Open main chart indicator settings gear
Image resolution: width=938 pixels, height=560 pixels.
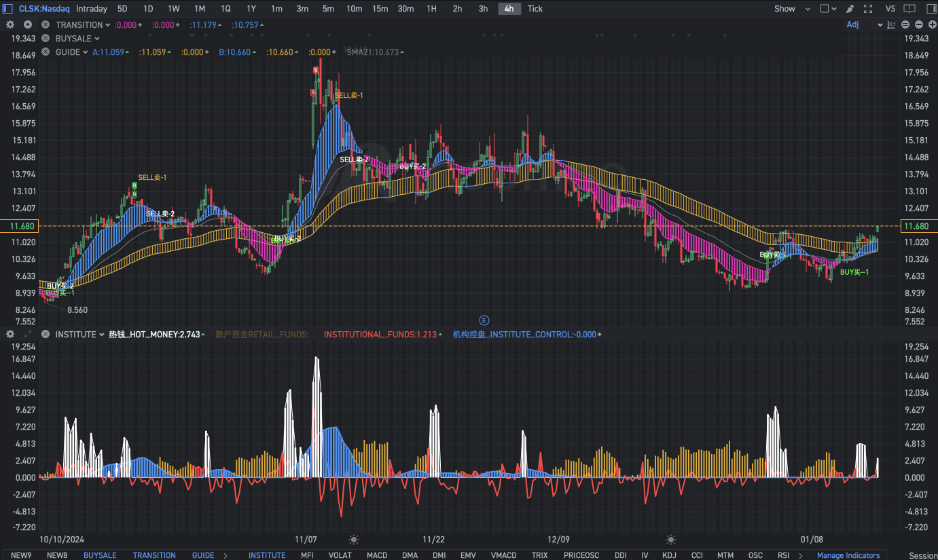point(10,24)
